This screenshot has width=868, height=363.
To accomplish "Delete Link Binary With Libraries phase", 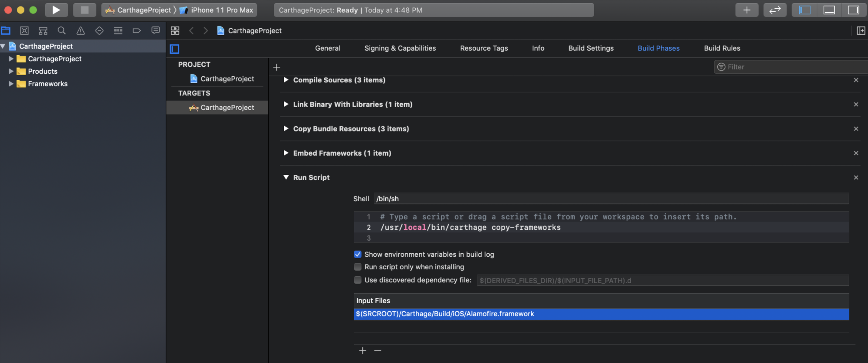I will coord(856,104).
